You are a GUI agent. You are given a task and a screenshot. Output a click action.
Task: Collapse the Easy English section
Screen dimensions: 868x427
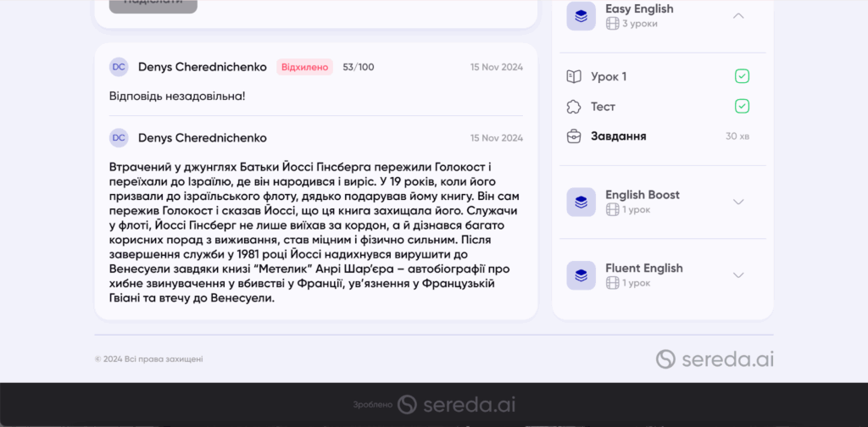(x=738, y=16)
